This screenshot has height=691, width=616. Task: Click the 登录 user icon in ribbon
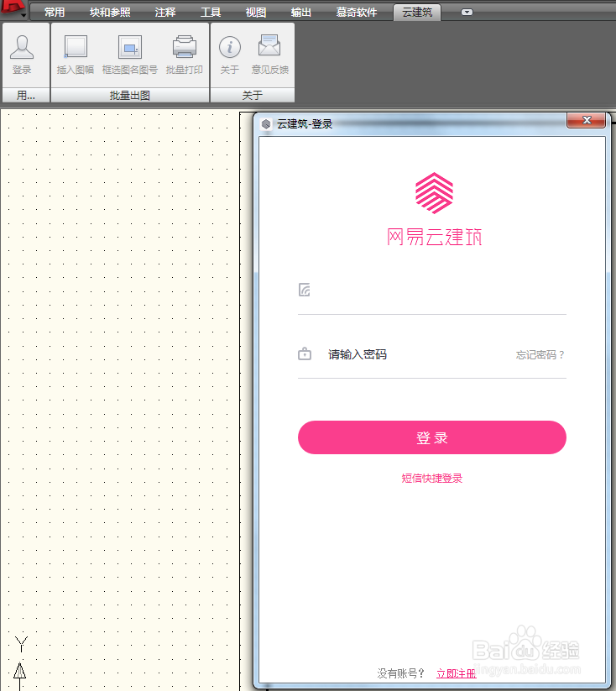tap(22, 55)
